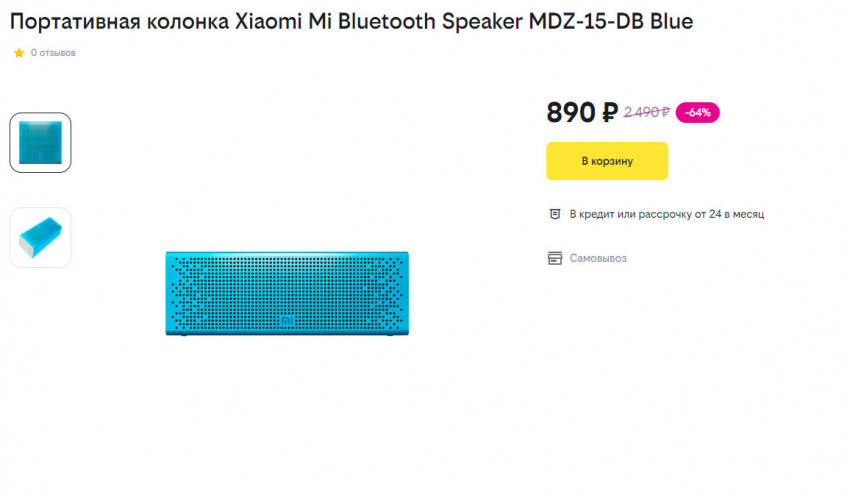Click the Самовывоз storefront icon
847x498 pixels.
[554, 258]
